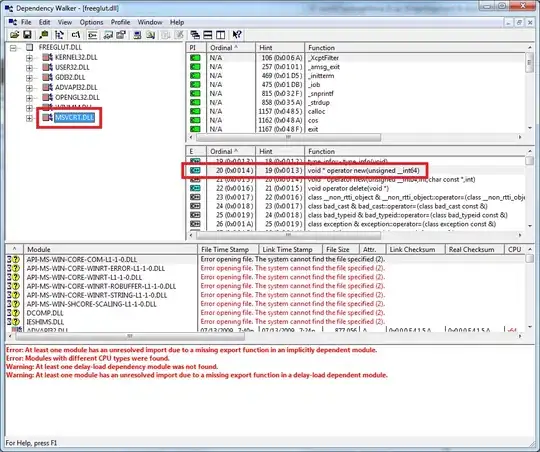540x452 pixels.
Task: Click the FREEGLUT.DLL root module icon
Action: pos(30,47)
